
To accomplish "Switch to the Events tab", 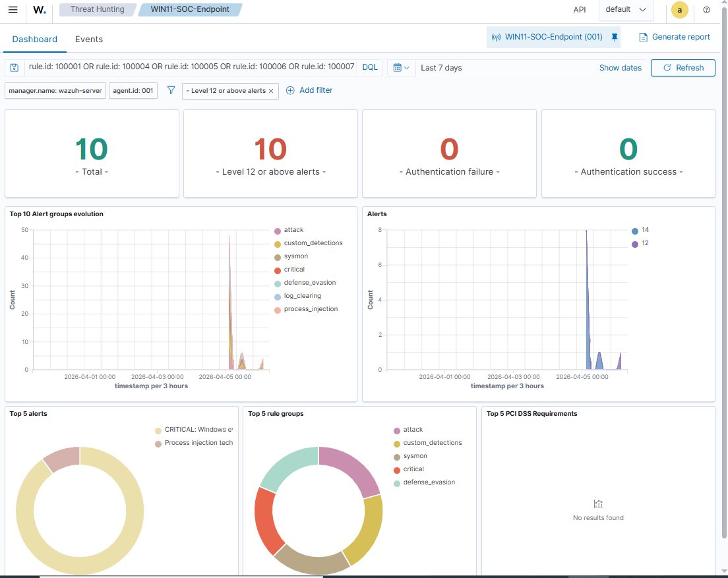I will click(x=88, y=39).
